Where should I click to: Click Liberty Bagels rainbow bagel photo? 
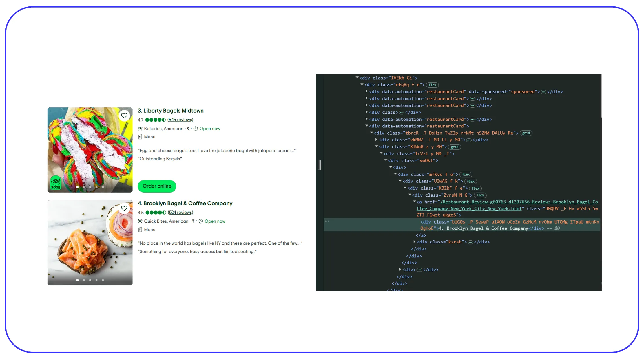(90, 150)
